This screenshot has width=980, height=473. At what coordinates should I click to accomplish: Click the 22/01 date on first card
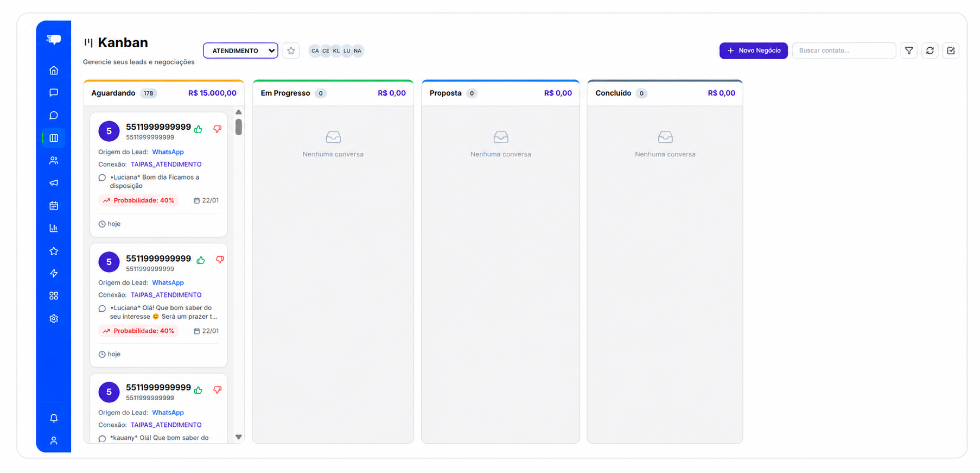pos(206,200)
